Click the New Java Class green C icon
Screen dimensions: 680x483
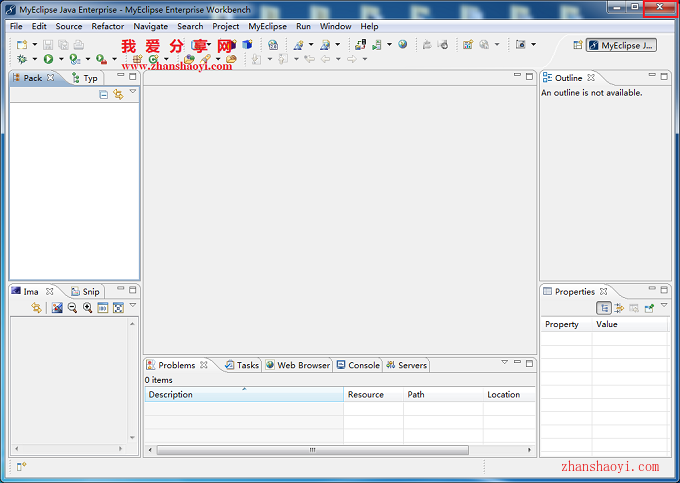pyautogui.click(x=154, y=59)
